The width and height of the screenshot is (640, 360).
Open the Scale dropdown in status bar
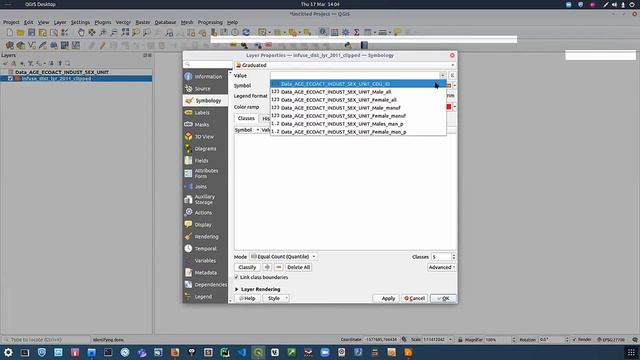pos(450,340)
